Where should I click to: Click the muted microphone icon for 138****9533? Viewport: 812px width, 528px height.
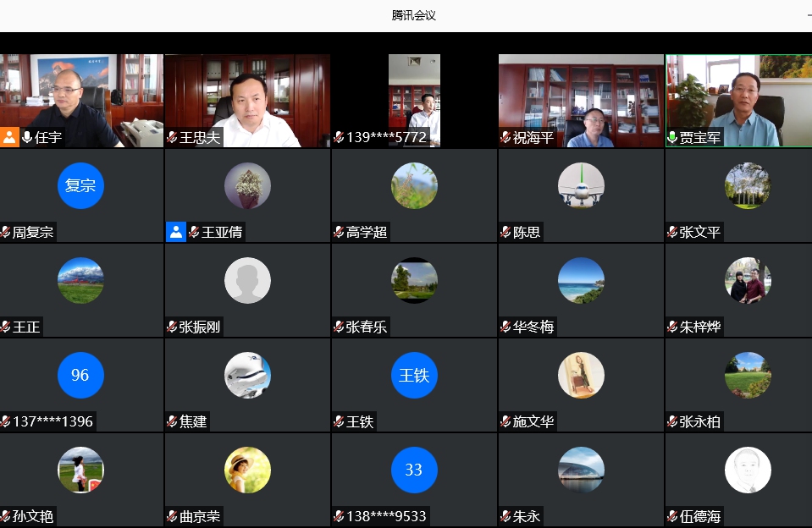(x=340, y=516)
